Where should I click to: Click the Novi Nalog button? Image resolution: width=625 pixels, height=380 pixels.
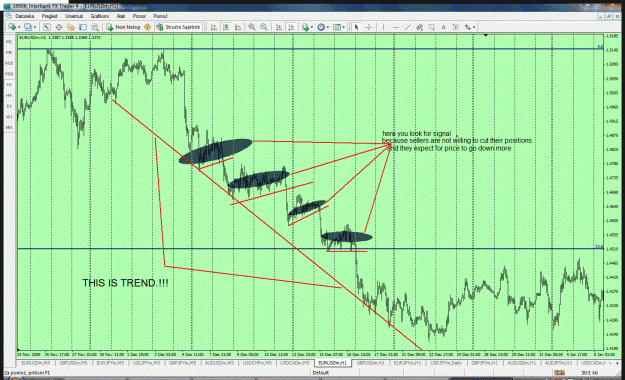123,27
